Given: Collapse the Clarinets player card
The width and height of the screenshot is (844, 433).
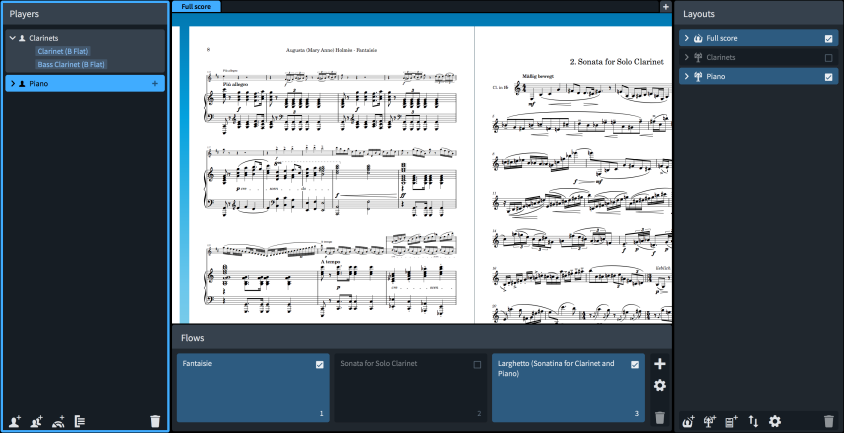Looking at the screenshot, I should (x=13, y=38).
